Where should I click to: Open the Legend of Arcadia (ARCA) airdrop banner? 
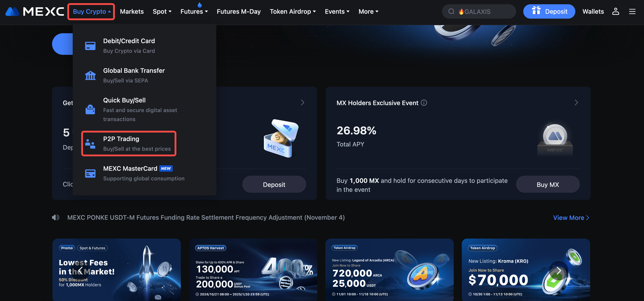point(389,270)
